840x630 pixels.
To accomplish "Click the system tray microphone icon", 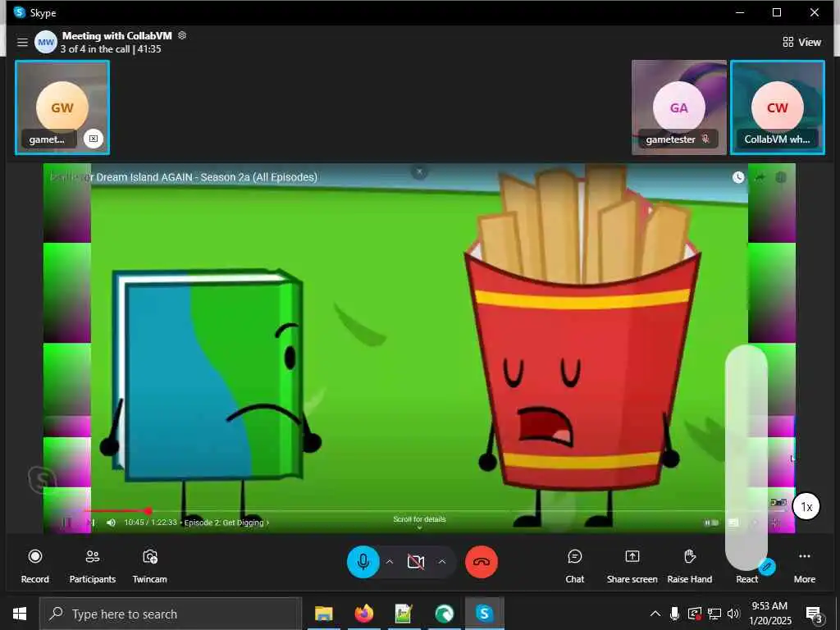I will pyautogui.click(x=674, y=614).
